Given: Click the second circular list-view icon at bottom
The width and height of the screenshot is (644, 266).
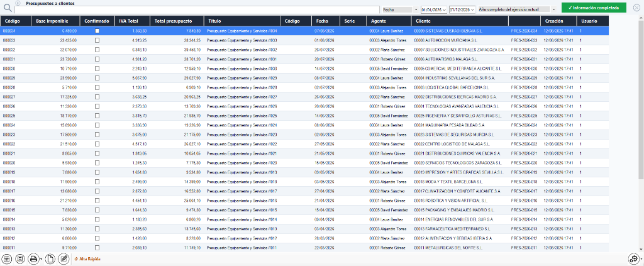Looking at the screenshot, I should coord(19,258).
